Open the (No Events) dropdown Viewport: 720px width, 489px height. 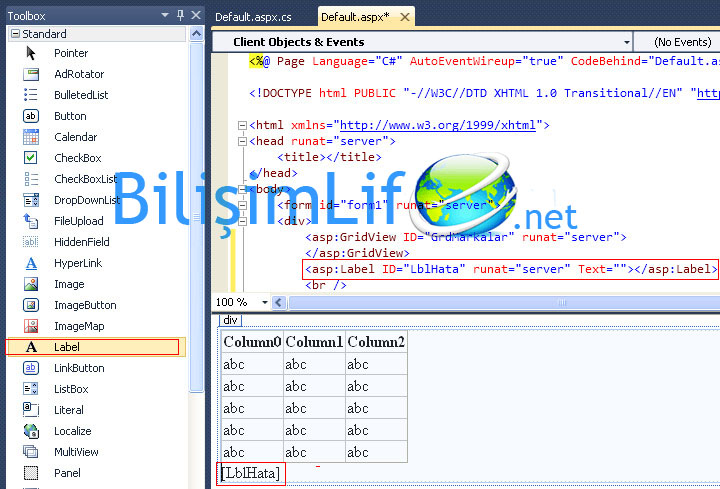coord(677,42)
